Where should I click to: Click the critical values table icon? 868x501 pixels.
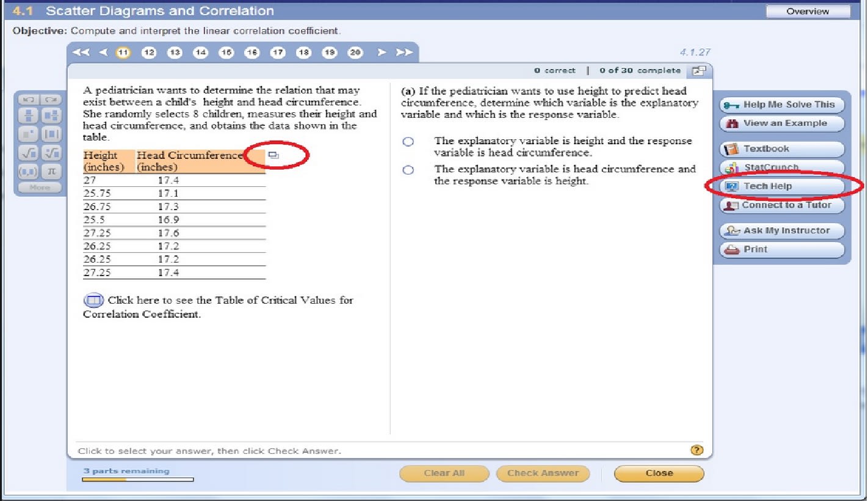[x=93, y=301]
